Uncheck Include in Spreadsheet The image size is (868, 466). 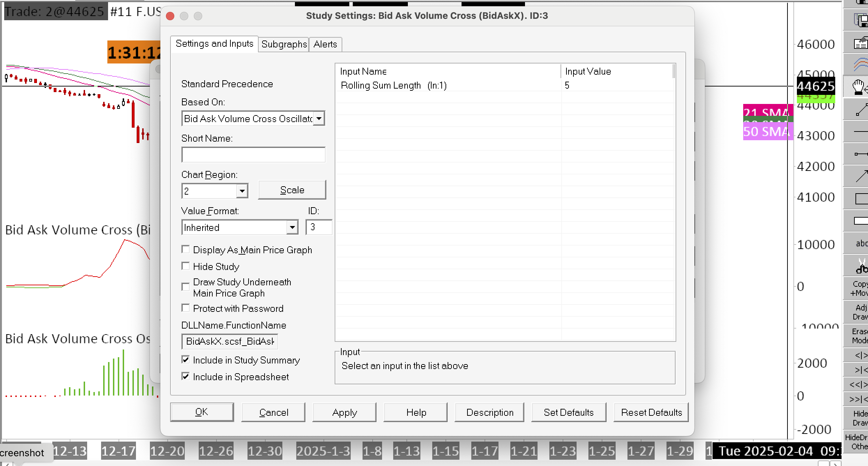pos(186,377)
